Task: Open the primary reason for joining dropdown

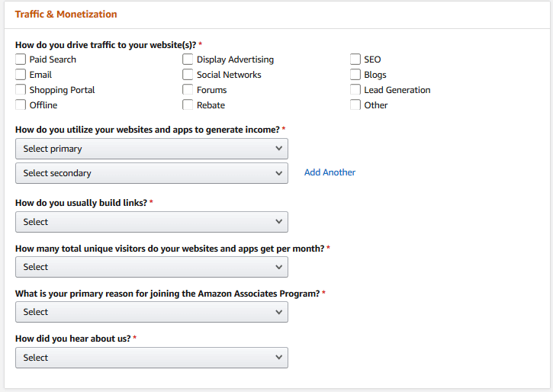Action: [x=152, y=312]
